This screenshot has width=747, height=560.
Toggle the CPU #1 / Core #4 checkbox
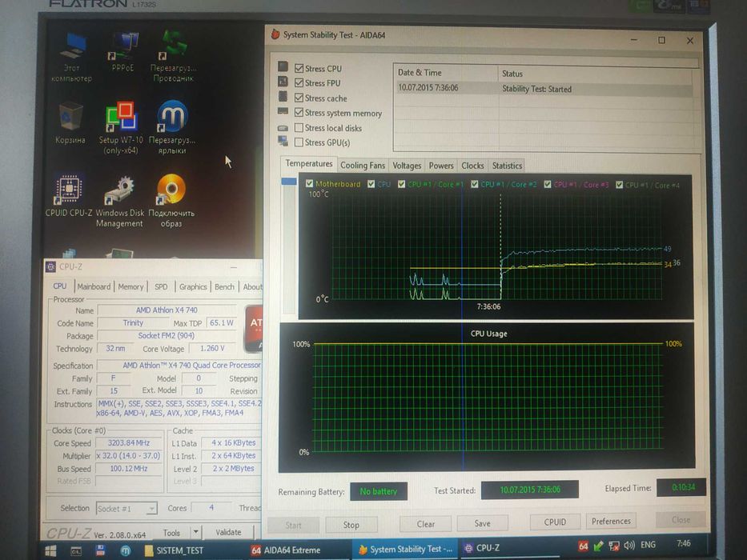click(620, 185)
